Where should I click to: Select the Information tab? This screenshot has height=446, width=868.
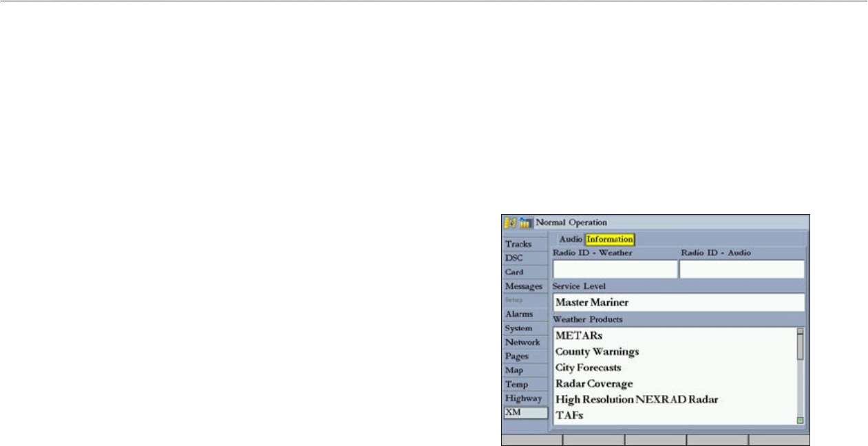610,240
